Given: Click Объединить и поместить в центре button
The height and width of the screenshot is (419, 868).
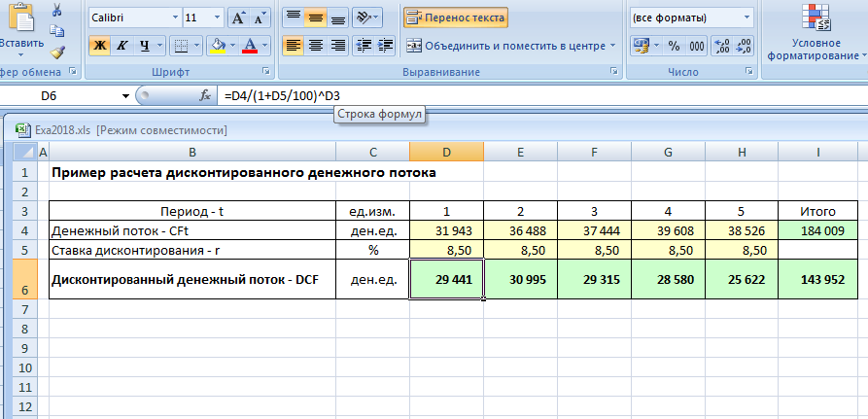Looking at the screenshot, I should tap(511, 46).
